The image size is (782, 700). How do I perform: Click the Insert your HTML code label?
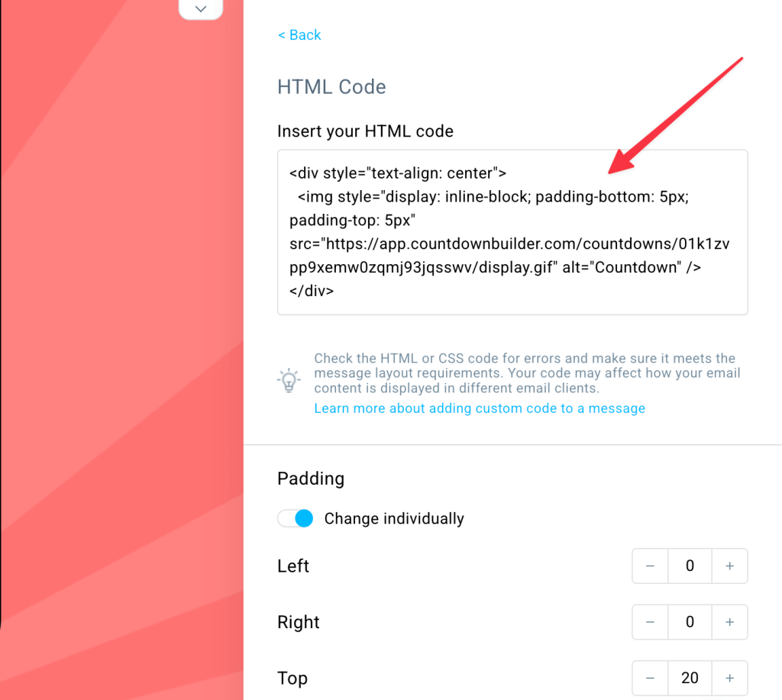365,131
